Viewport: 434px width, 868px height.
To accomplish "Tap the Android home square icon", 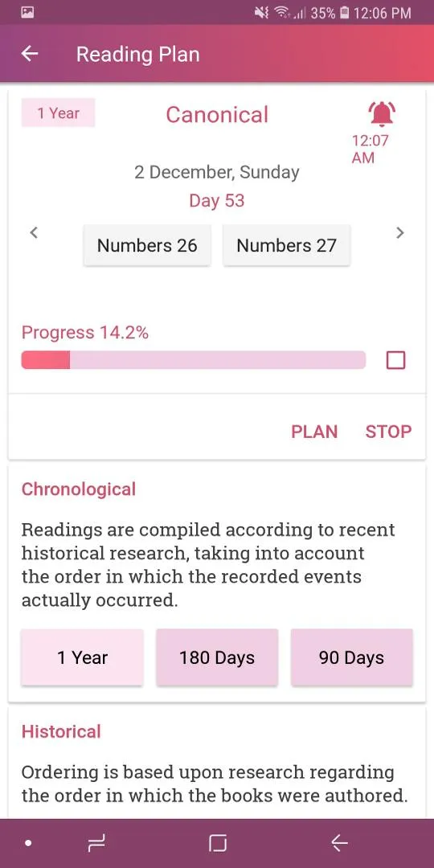I will [218, 843].
